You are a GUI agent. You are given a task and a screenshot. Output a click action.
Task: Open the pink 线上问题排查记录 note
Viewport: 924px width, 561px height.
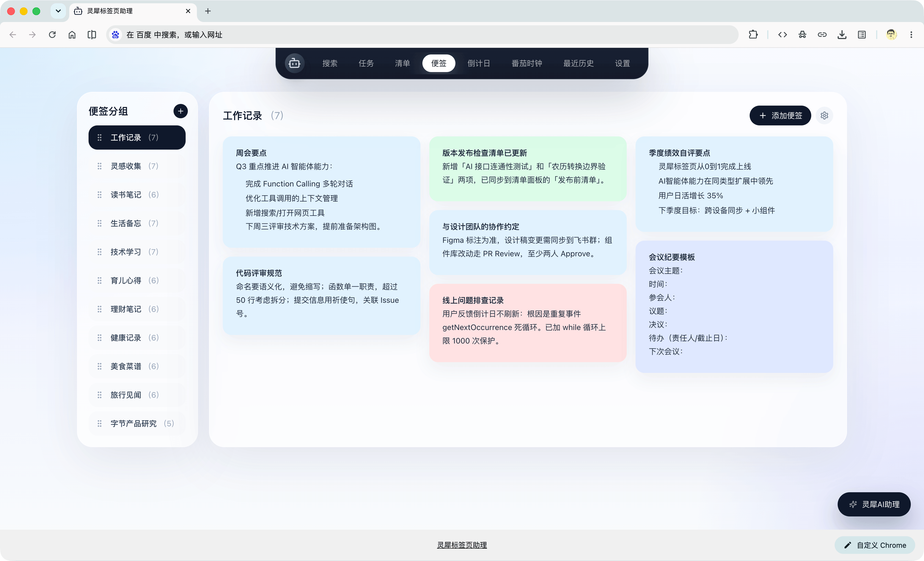tap(528, 323)
